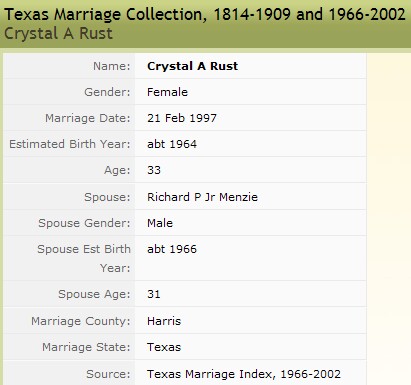The width and height of the screenshot is (411, 385).
Task: Click the spouse age value 31
Action: click(x=154, y=294)
